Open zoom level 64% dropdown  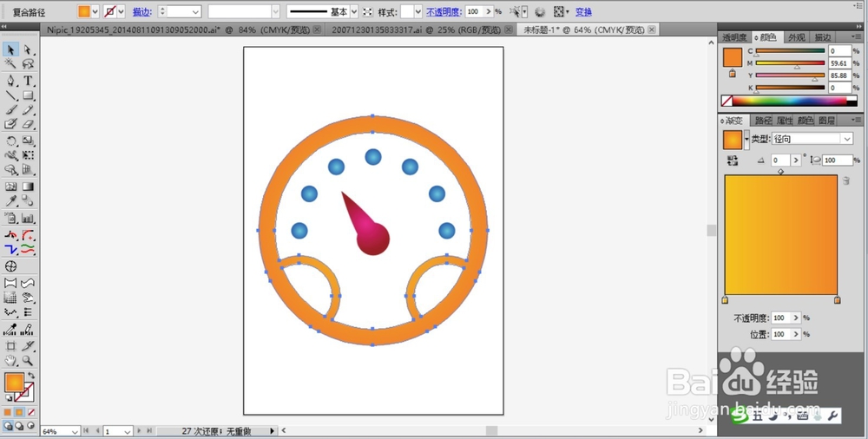[74, 431]
